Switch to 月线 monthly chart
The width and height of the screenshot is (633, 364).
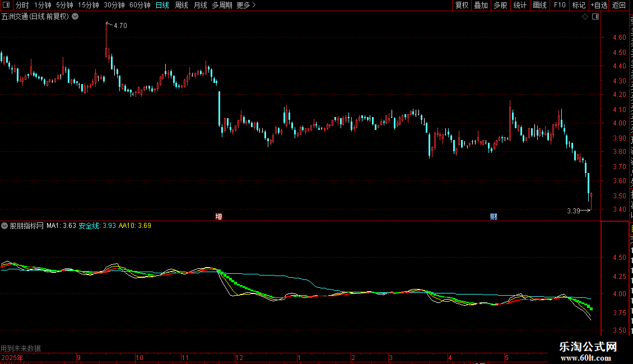click(x=200, y=5)
